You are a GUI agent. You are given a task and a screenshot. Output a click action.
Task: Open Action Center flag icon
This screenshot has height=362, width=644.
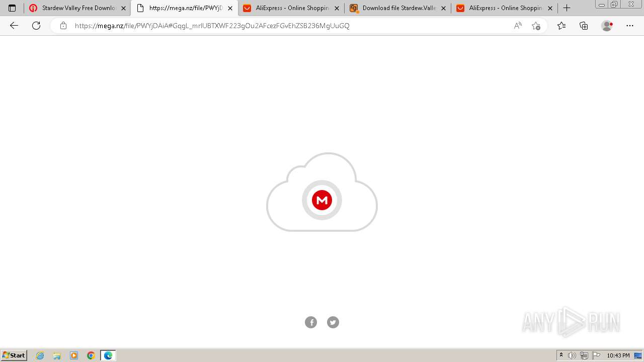pos(596,355)
